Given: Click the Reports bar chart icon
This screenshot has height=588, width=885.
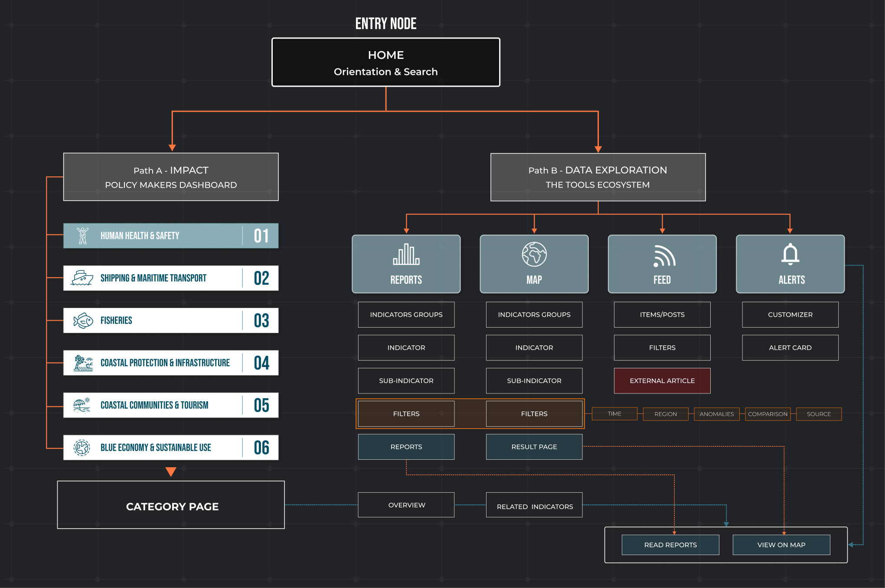Looking at the screenshot, I should click(x=406, y=254).
